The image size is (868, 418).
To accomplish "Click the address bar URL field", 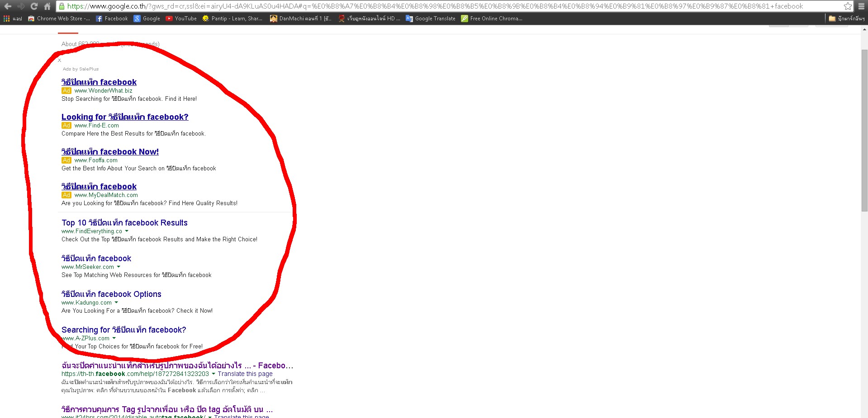I will [x=455, y=6].
